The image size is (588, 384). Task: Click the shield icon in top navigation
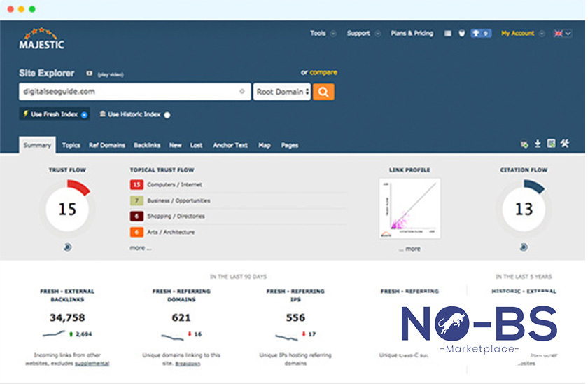coord(462,34)
